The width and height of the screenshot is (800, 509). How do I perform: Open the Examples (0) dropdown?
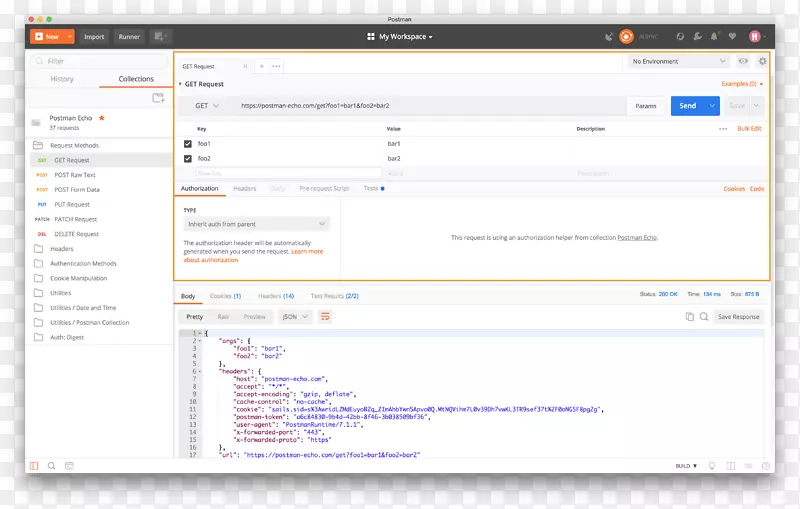742,84
